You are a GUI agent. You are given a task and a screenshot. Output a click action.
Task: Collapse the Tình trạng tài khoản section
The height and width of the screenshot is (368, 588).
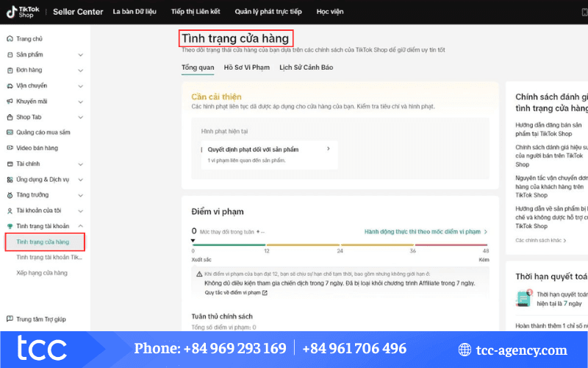pos(80,226)
